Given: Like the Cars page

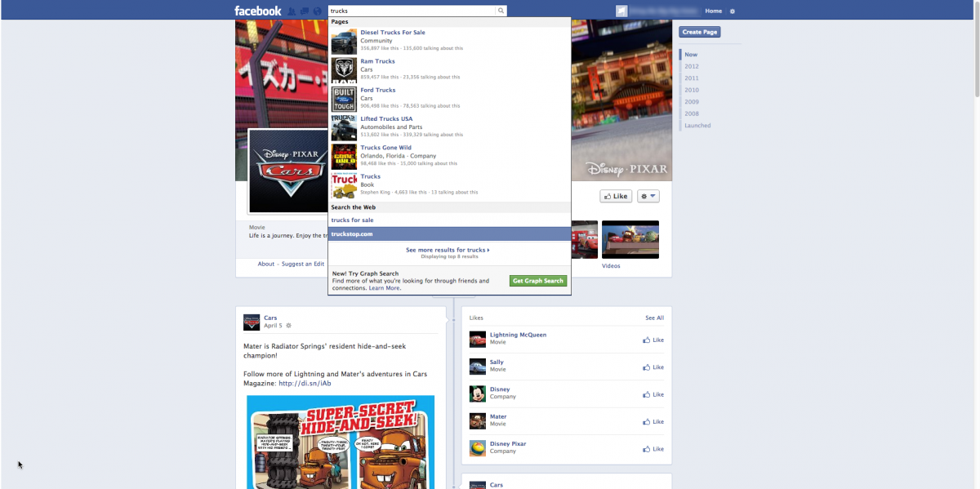Looking at the screenshot, I should [x=616, y=196].
